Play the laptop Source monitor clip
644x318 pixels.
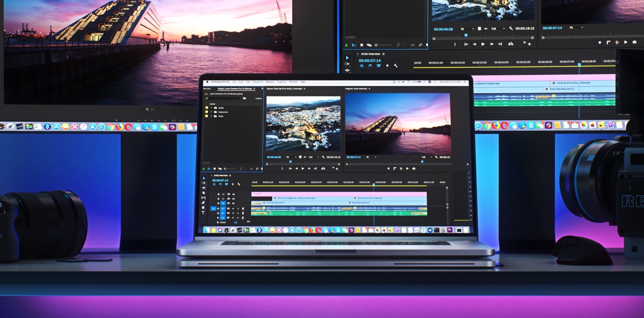[303, 168]
